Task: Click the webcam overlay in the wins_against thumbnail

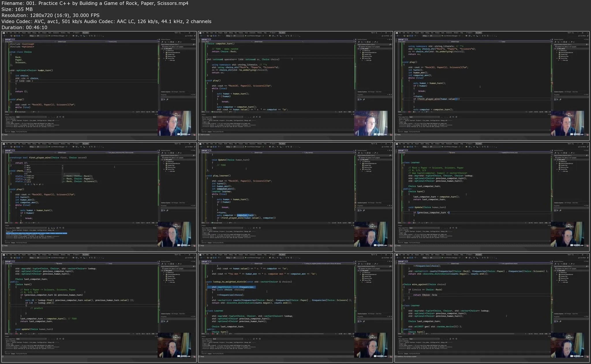Action: (x=567, y=345)
